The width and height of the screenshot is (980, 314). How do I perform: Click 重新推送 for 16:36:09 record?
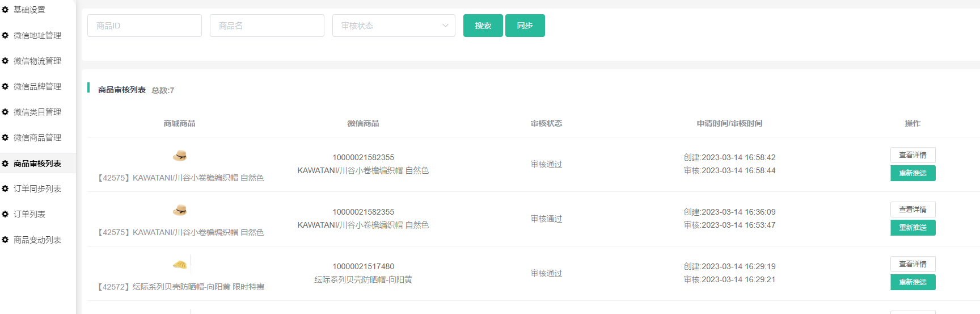click(x=913, y=228)
